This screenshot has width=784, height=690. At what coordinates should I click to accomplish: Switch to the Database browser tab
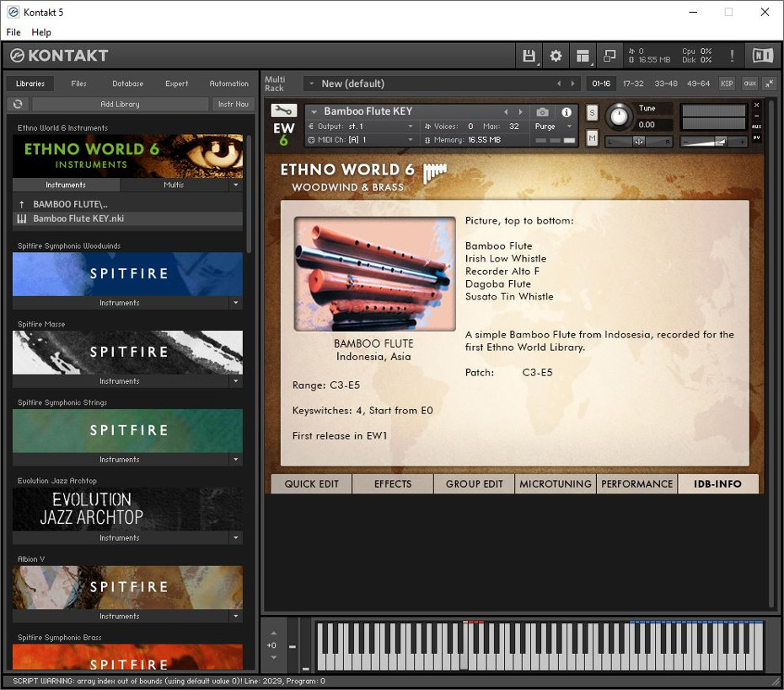coord(127,84)
